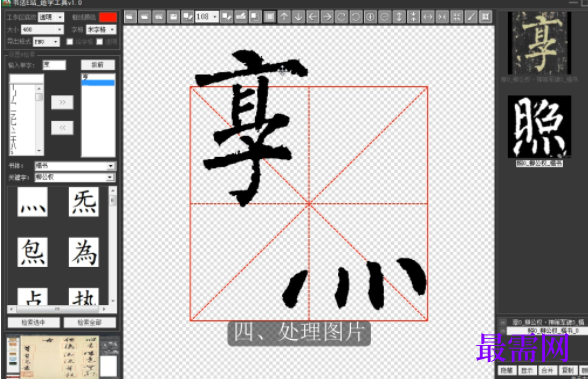Screen dimensions: 588x379
Task: Click the circle-with-vertical-line icon
Action: (x=370, y=16)
